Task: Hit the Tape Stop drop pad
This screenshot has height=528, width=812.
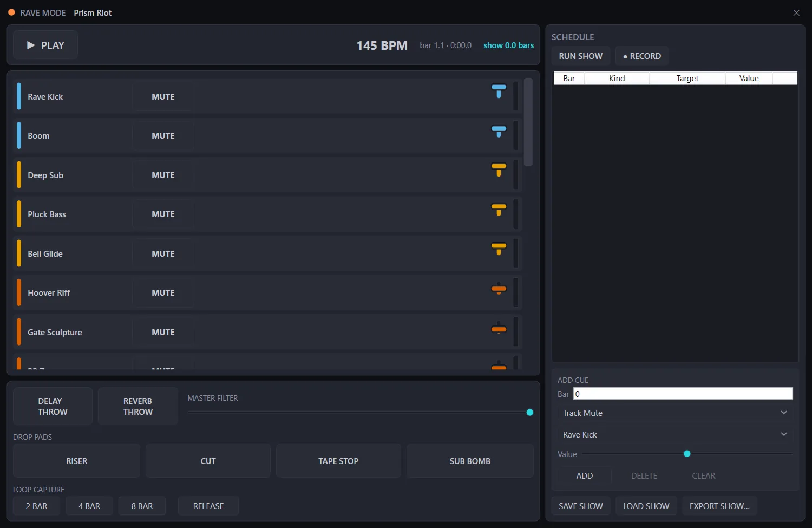Action: click(x=338, y=461)
